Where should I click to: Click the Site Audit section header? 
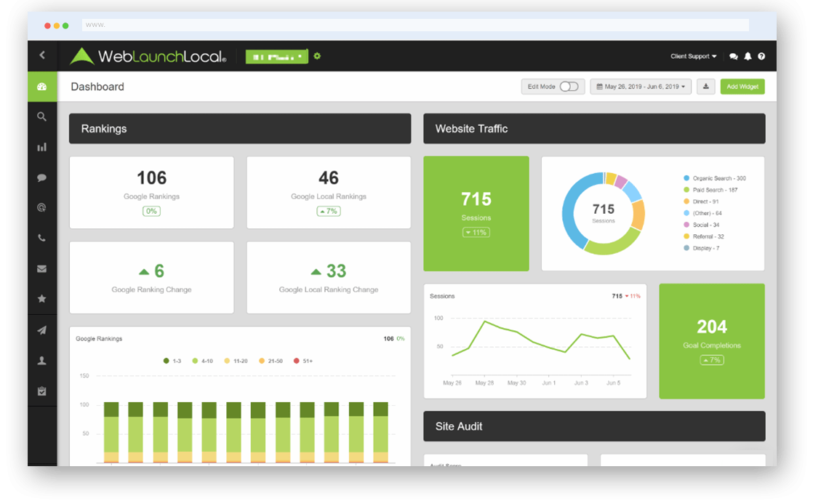tap(594, 426)
